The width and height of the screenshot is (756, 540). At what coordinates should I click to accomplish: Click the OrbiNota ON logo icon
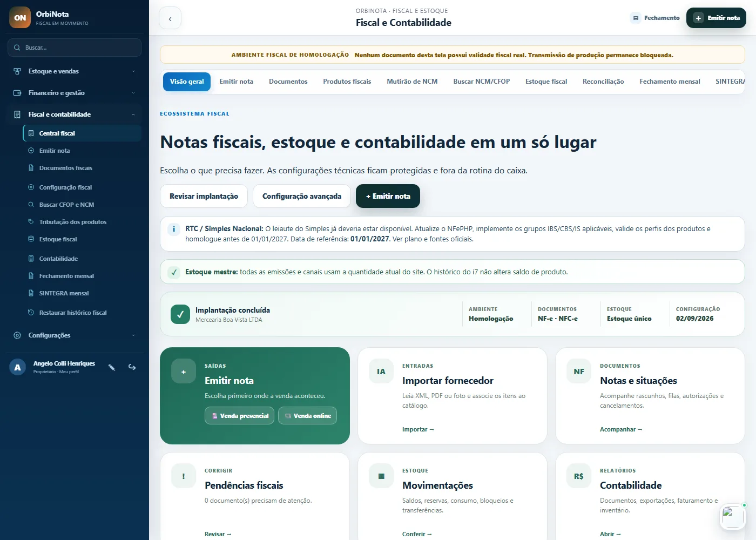[20, 17]
